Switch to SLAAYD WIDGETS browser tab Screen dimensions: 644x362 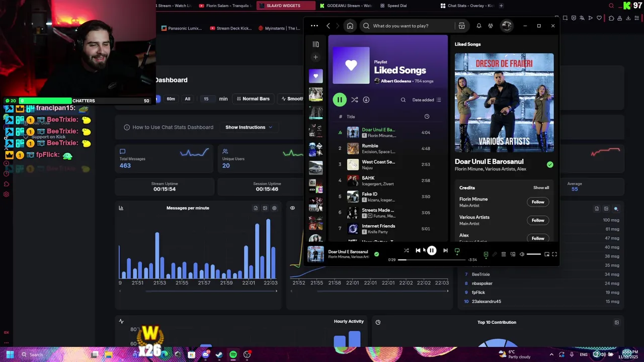(286, 6)
